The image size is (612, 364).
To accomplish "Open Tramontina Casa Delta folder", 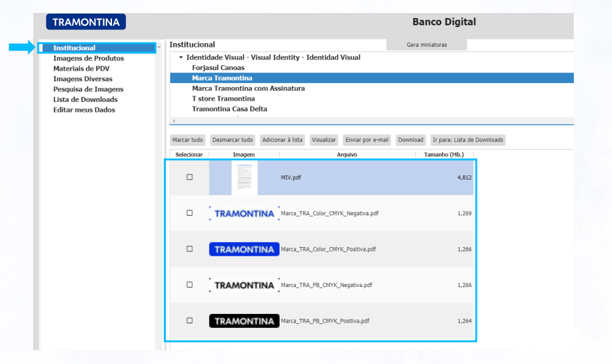I will tap(230, 109).
